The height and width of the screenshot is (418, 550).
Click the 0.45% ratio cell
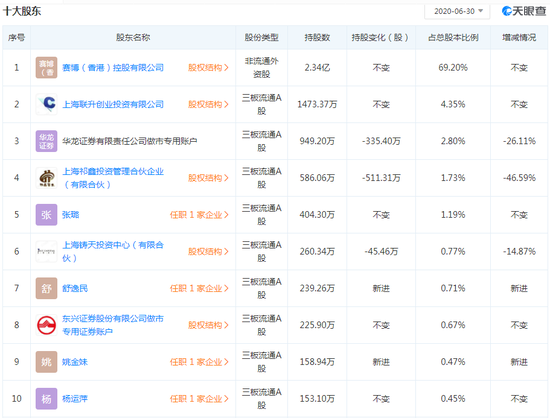(453, 399)
